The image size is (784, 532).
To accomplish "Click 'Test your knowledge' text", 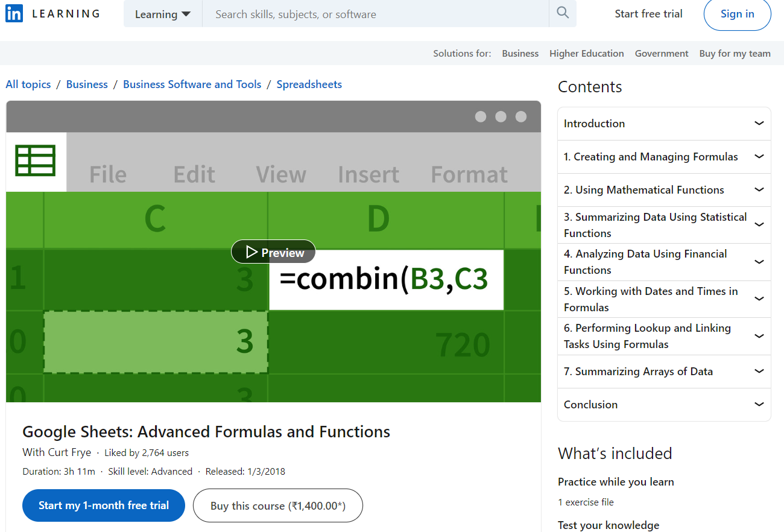I will coord(609,525).
